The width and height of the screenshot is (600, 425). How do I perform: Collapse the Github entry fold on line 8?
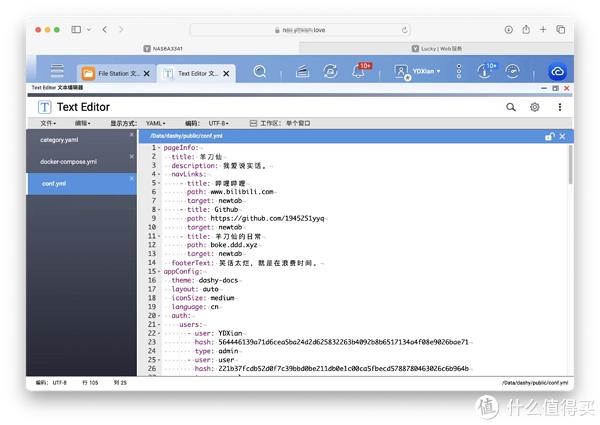[x=159, y=210]
